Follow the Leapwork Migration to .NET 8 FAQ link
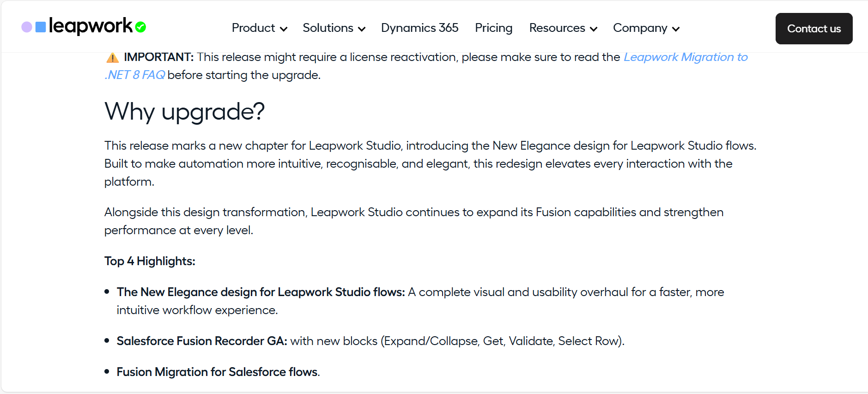 [685, 57]
